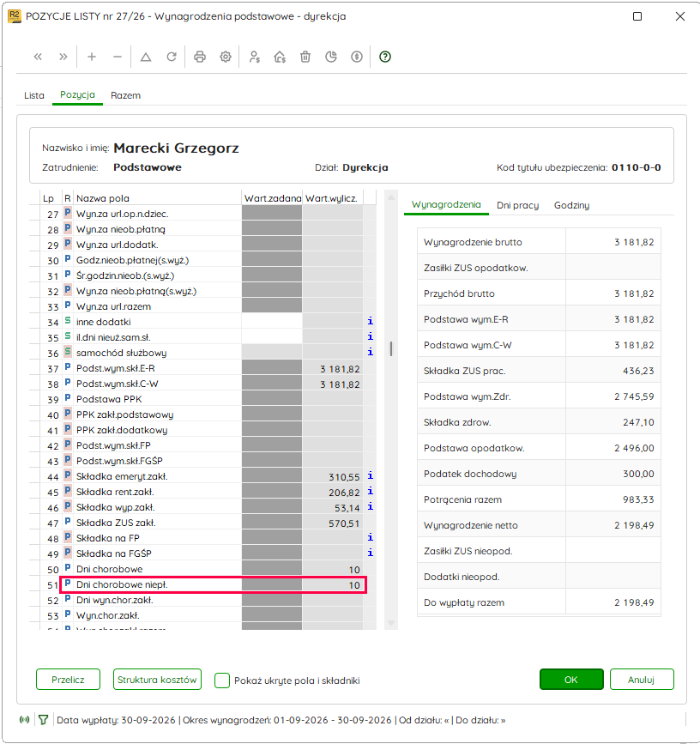Click the Anuluj button

642,680
